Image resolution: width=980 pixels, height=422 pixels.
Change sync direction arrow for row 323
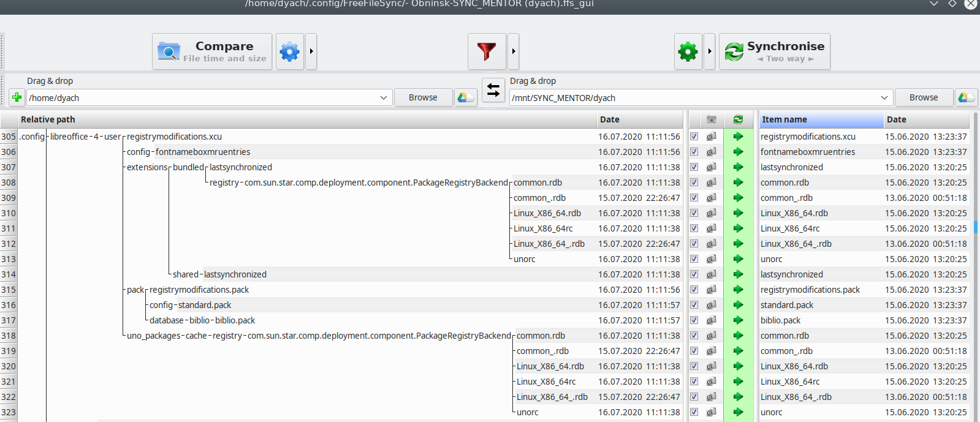point(738,412)
